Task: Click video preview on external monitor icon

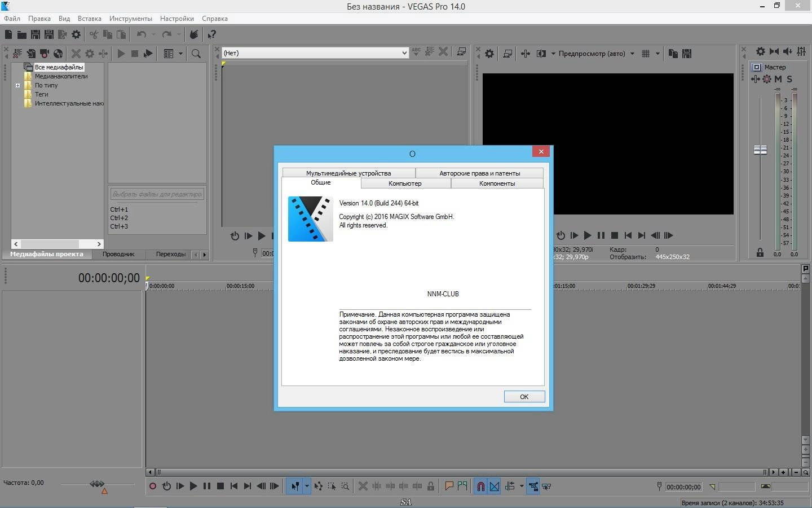Action: (x=507, y=54)
